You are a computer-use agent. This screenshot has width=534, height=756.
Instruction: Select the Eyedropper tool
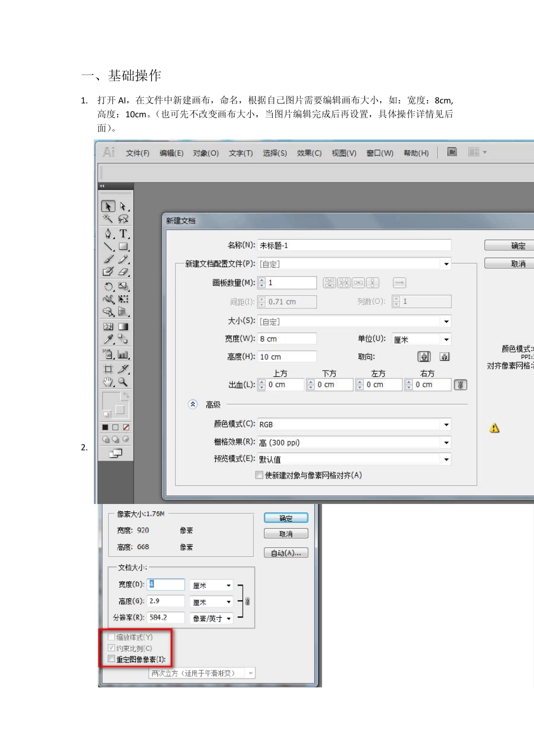click(108, 339)
